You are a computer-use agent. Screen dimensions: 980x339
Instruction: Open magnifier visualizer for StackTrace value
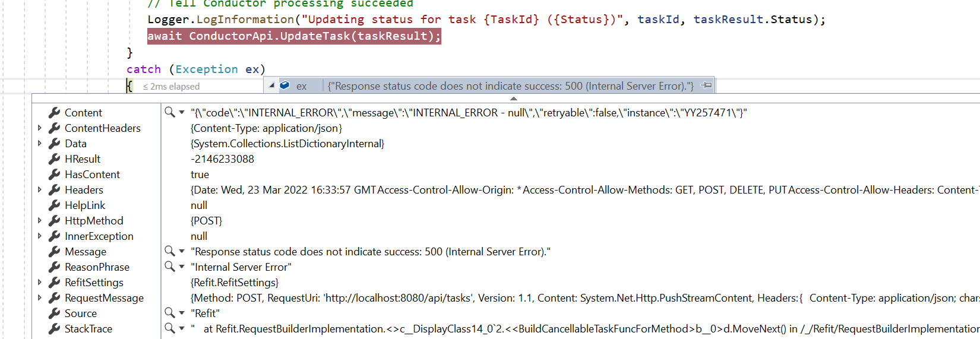pos(170,328)
